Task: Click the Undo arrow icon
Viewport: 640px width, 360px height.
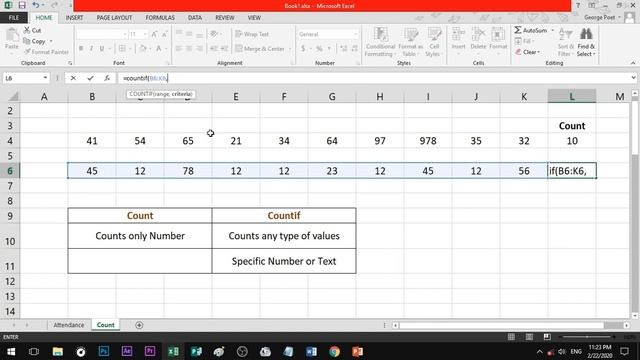Action: pyautogui.click(x=36, y=5)
